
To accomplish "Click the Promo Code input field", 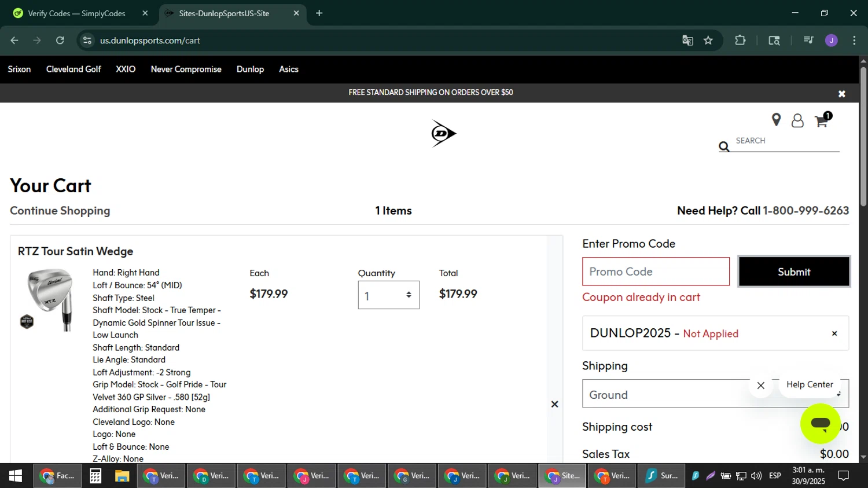I will tap(656, 271).
